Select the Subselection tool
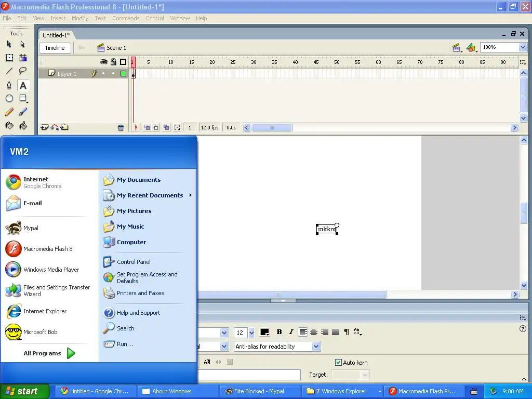 [x=23, y=44]
